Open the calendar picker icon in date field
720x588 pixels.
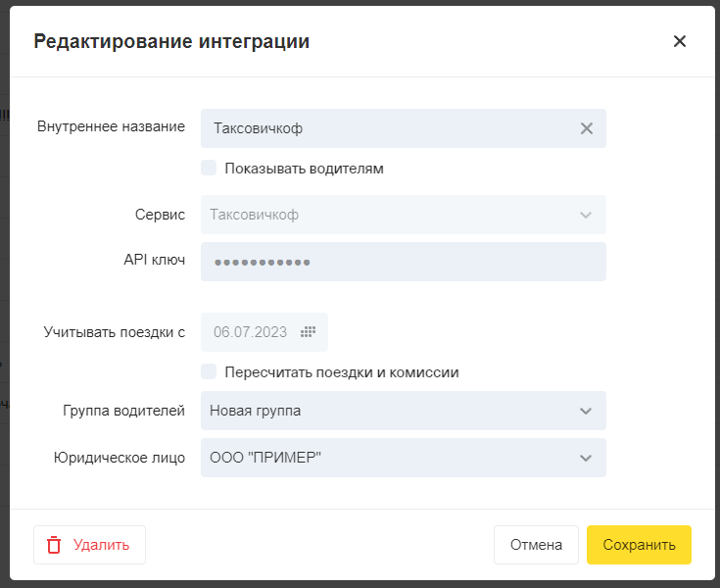308,332
